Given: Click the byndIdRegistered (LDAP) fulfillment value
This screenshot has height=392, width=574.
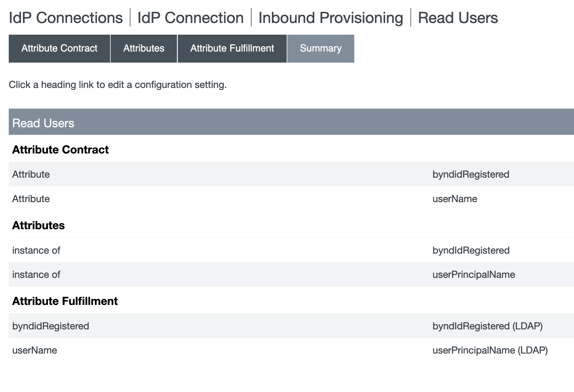Looking at the screenshot, I should [x=487, y=326].
